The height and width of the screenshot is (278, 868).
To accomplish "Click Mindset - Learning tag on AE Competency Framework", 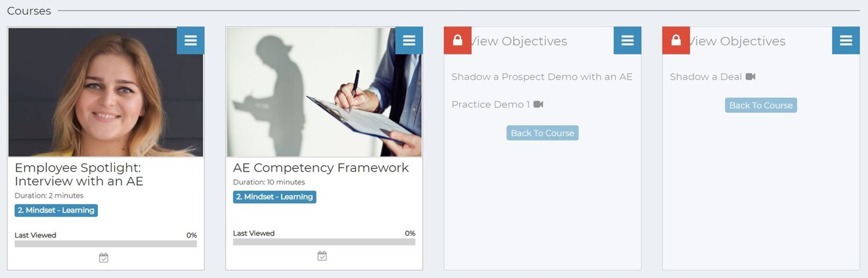I will point(274,197).
